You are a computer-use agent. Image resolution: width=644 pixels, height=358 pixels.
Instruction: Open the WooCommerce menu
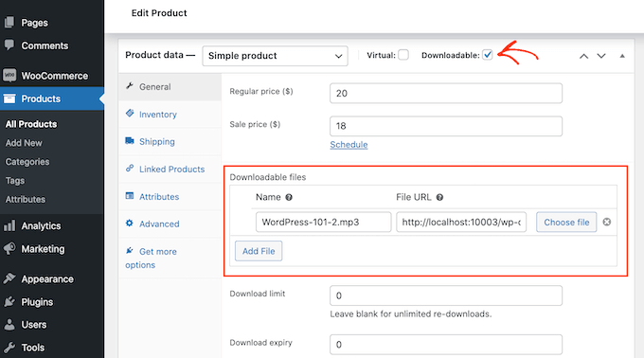click(52, 76)
